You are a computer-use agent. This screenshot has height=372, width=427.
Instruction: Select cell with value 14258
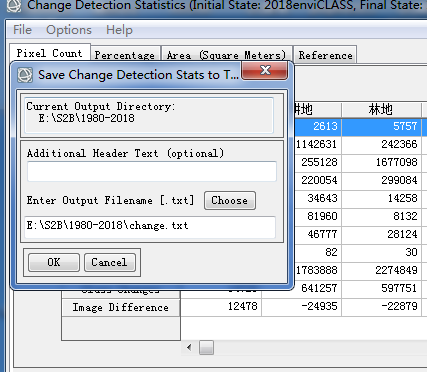(381, 198)
